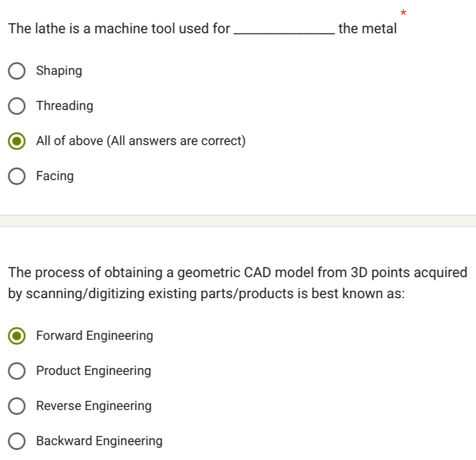
Task: Click the 'Product Engineering' label text
Action: click(94, 371)
